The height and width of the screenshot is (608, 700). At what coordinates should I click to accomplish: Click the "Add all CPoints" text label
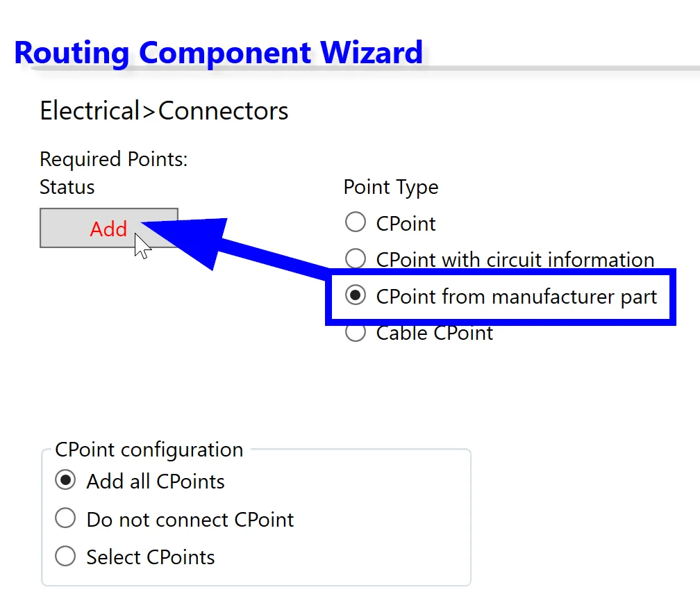[x=156, y=482]
